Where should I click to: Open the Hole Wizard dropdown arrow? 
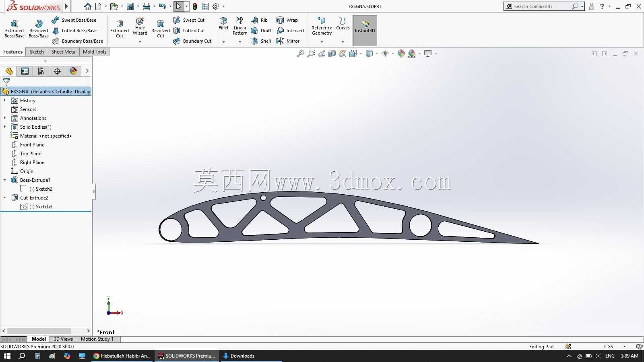pos(140,42)
